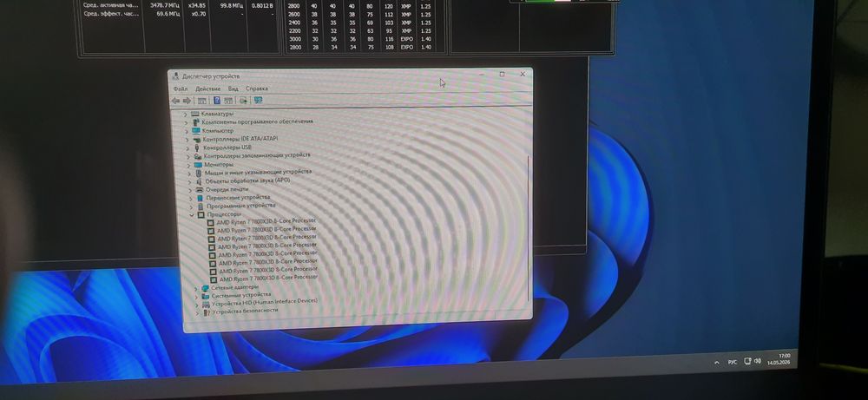The width and height of the screenshot is (868, 400).
Task: Click the Процессоры chip icon
Action: coord(201,214)
